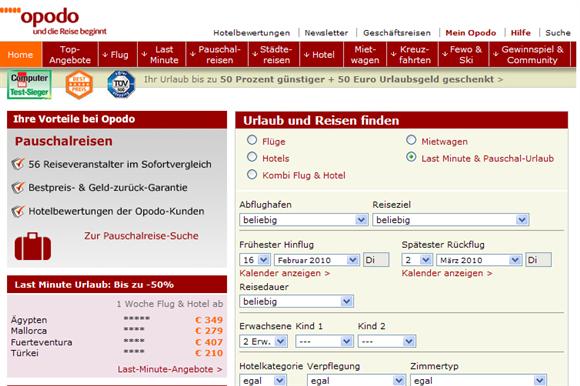This screenshot has width=580, height=386.
Task: Click the Hinflug weekday field showing Di
Action: [x=376, y=260]
